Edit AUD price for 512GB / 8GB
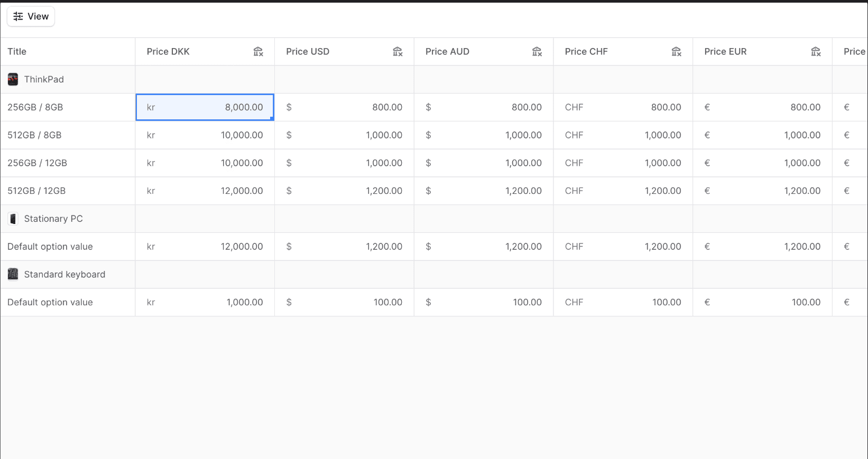 [484, 135]
